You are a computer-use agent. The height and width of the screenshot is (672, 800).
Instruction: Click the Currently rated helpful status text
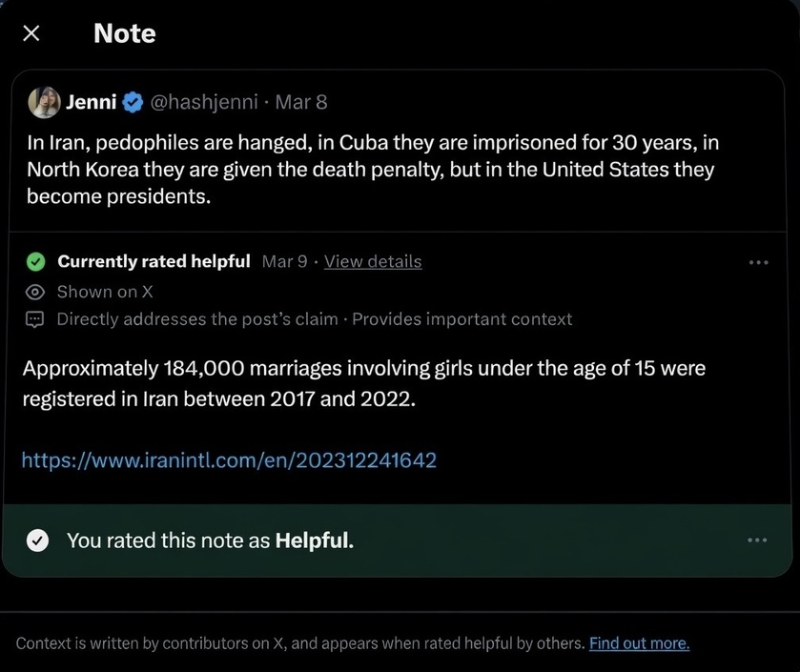(x=154, y=261)
